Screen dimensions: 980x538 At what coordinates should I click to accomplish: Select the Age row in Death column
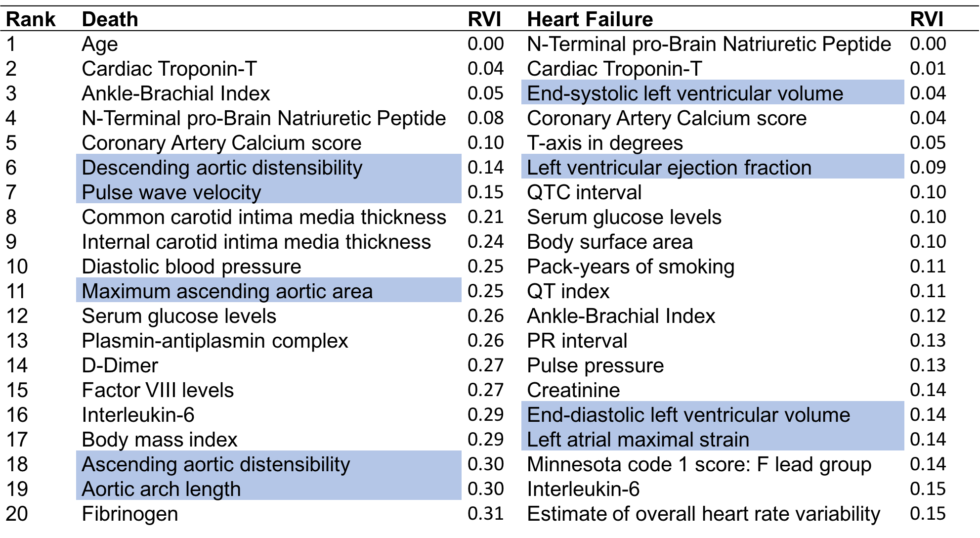click(100, 44)
